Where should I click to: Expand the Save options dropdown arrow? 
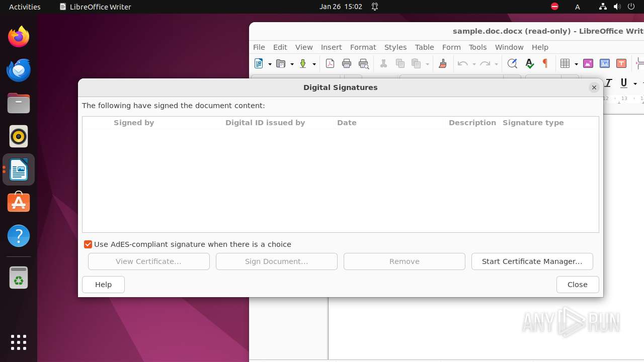pos(314,64)
